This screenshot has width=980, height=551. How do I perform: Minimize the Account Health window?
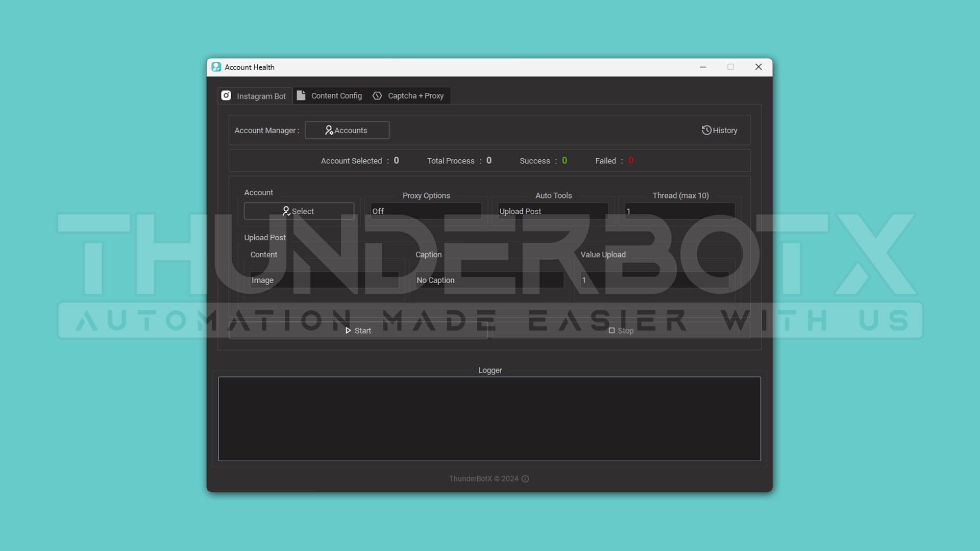(703, 67)
